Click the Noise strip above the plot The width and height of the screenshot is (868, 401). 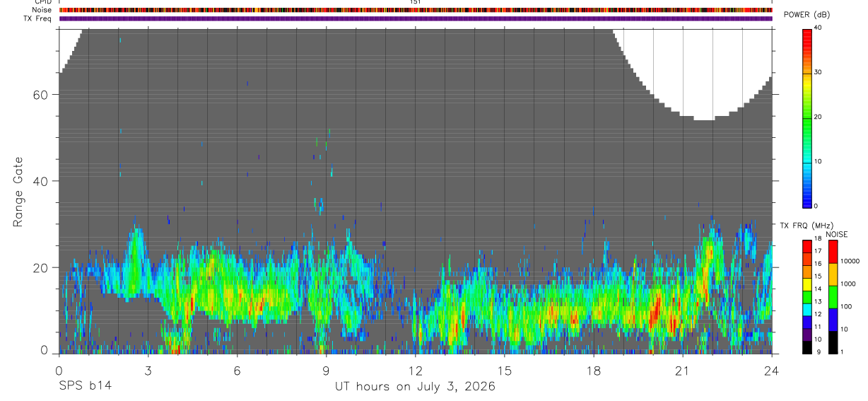(x=416, y=10)
